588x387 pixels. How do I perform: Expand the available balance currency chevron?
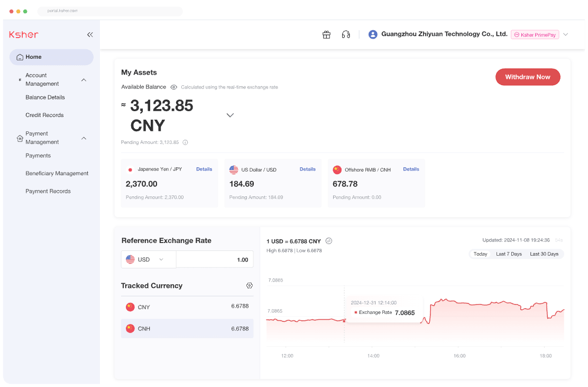pos(230,115)
